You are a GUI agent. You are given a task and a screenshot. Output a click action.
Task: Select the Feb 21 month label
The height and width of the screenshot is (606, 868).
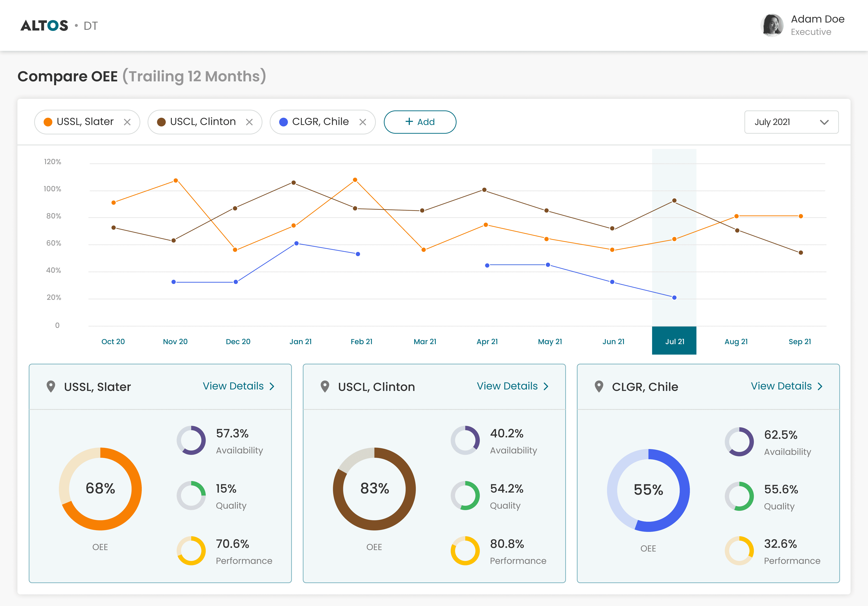click(x=361, y=342)
